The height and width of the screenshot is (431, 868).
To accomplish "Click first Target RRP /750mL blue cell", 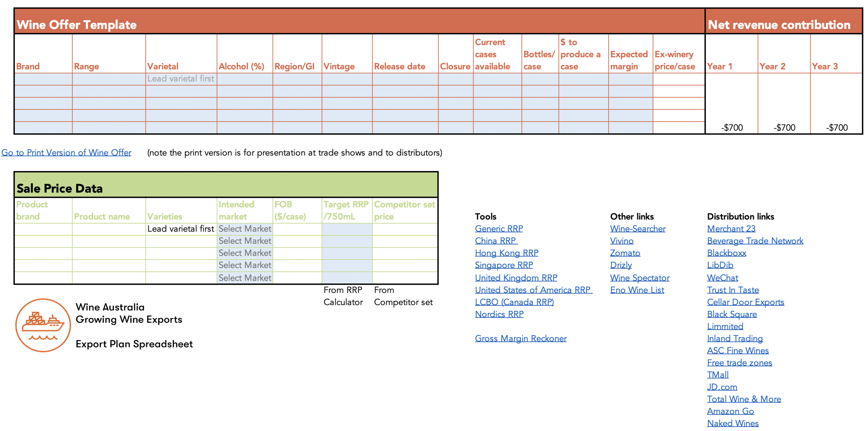I will click(x=347, y=229).
